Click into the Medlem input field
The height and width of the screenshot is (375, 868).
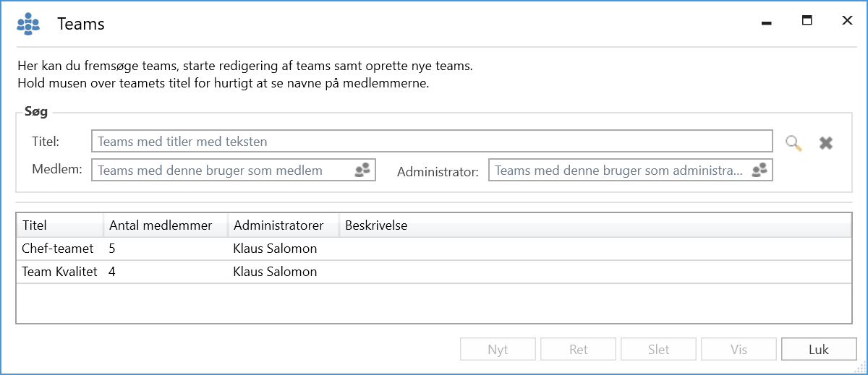pyautogui.click(x=221, y=170)
